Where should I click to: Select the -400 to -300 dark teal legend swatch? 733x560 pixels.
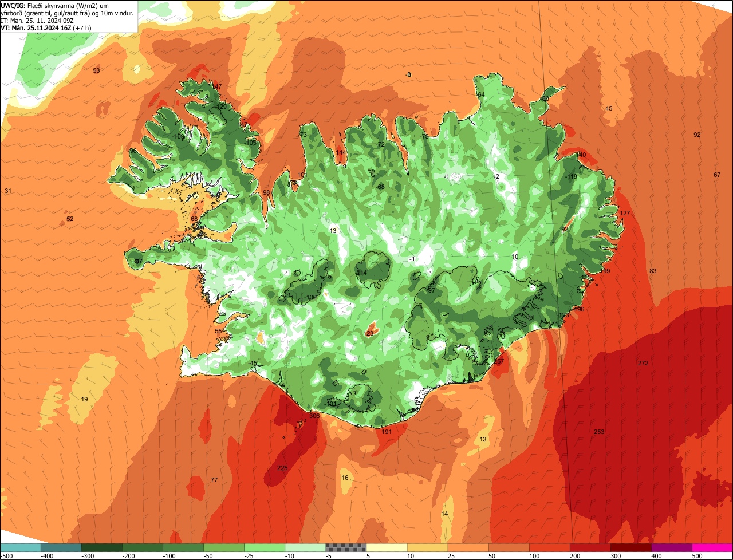coord(61,547)
